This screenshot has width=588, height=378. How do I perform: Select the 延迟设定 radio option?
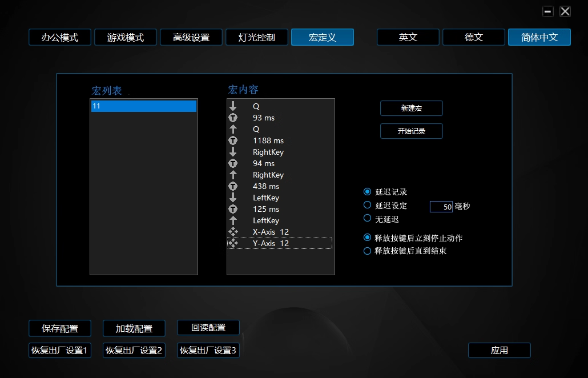pos(367,205)
